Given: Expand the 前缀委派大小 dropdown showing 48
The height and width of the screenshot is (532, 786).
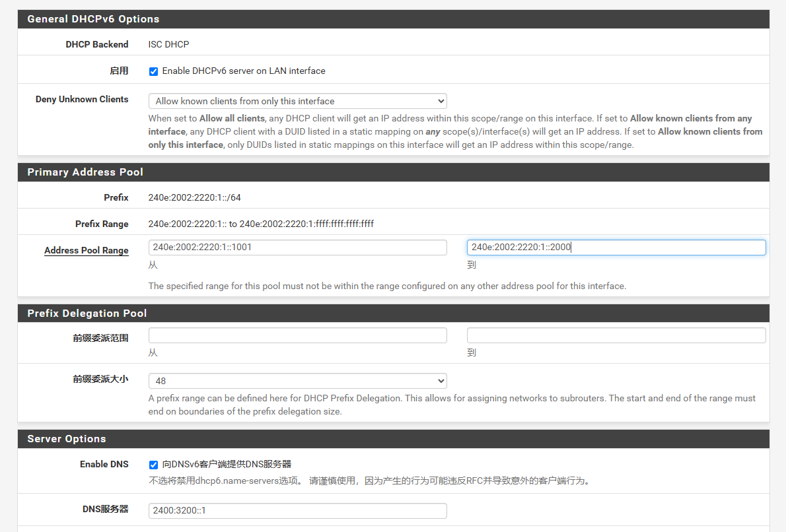Looking at the screenshot, I should pyautogui.click(x=297, y=381).
